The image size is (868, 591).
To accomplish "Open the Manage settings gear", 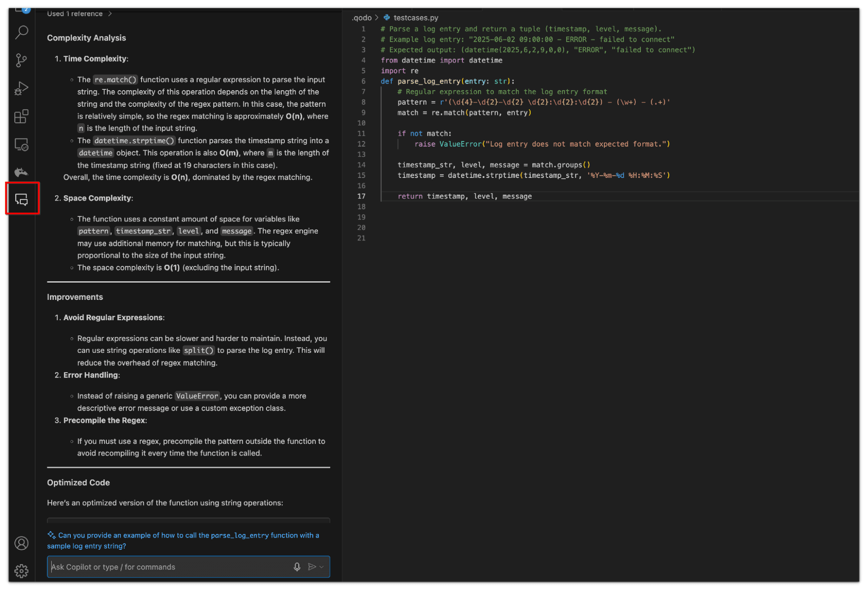I will pyautogui.click(x=21, y=571).
